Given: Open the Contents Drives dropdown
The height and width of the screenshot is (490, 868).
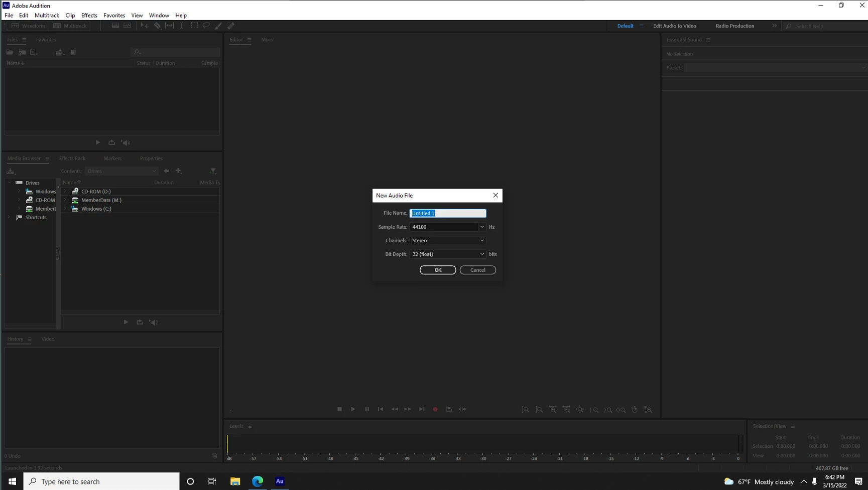Looking at the screenshot, I should [122, 171].
